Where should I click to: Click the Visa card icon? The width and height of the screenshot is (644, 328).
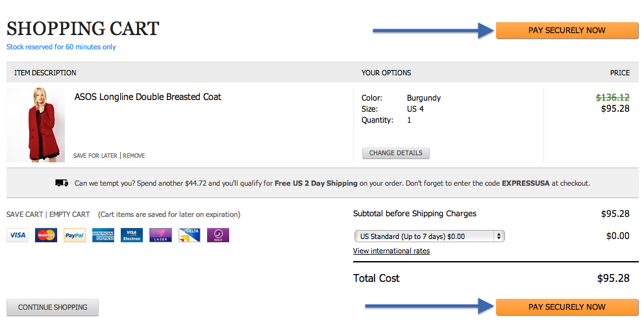(x=18, y=235)
